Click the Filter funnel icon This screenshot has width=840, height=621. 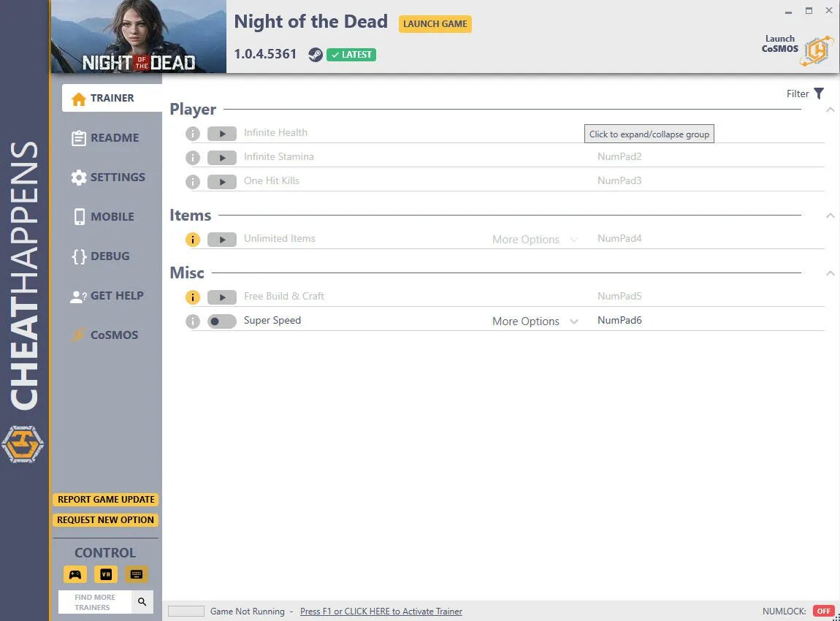coord(819,94)
